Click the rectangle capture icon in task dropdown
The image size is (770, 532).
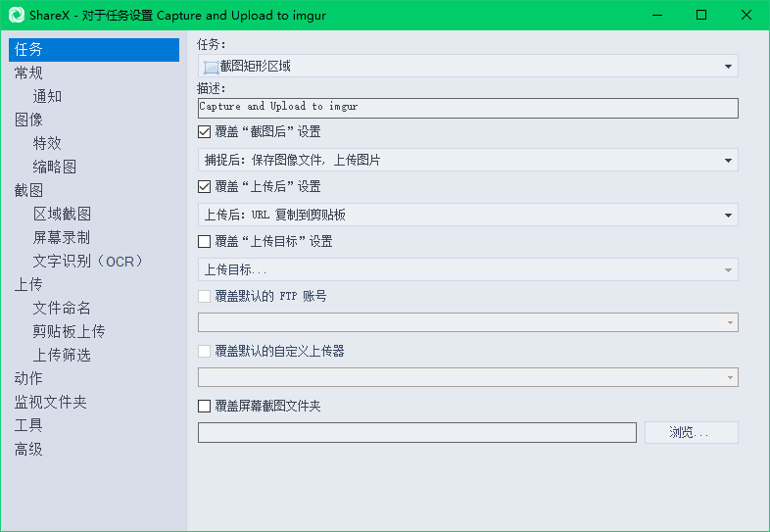point(211,67)
